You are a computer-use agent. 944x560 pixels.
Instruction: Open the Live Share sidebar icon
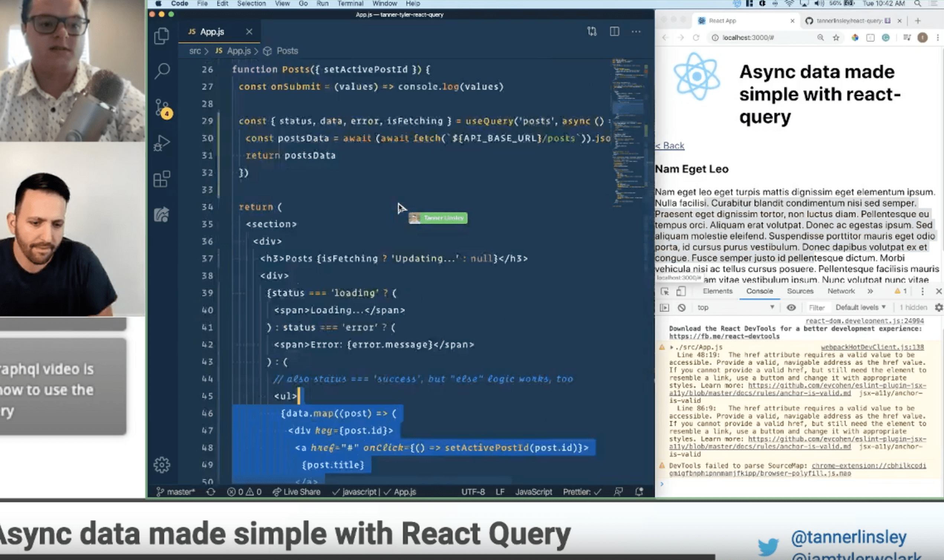[162, 215]
